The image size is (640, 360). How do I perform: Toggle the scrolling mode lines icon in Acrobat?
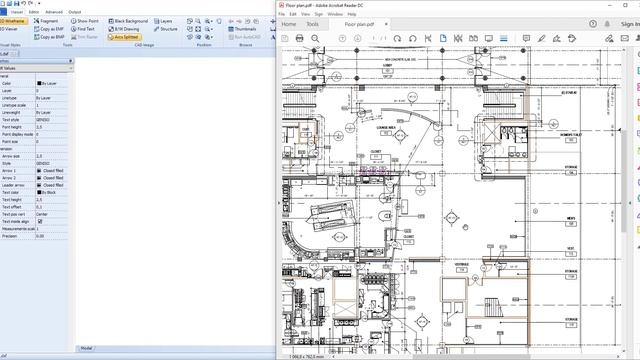click(x=504, y=38)
